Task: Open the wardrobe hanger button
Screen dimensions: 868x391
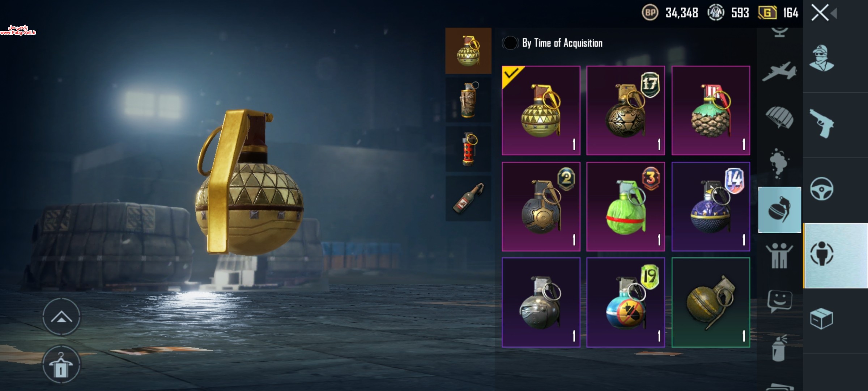Action: click(x=61, y=365)
